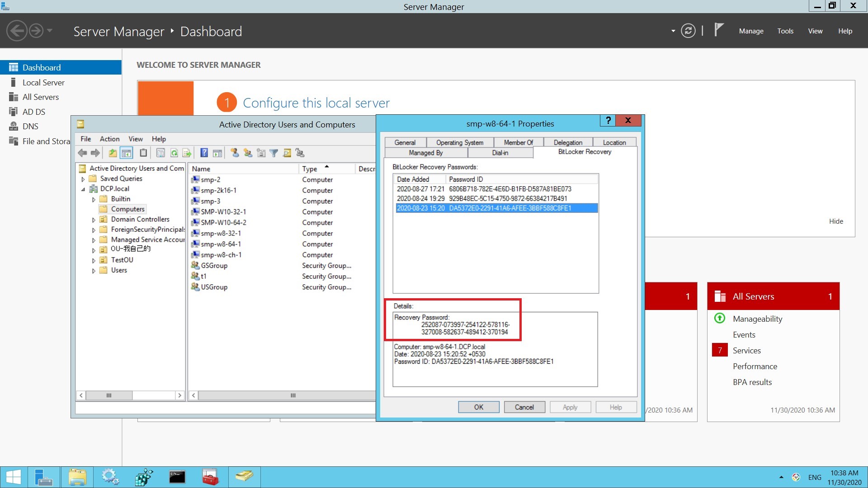868x488 pixels.
Task: Select Computers folder in tree
Action: [x=127, y=209]
